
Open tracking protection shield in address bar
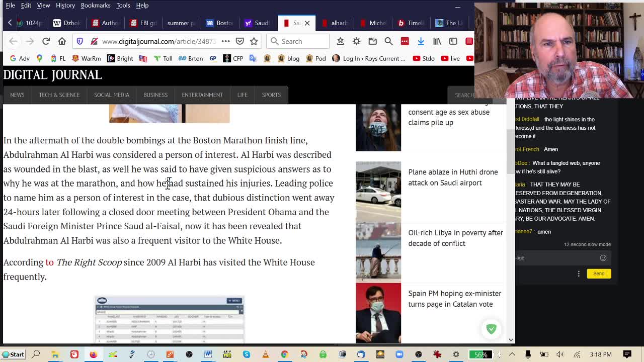tap(80, 41)
